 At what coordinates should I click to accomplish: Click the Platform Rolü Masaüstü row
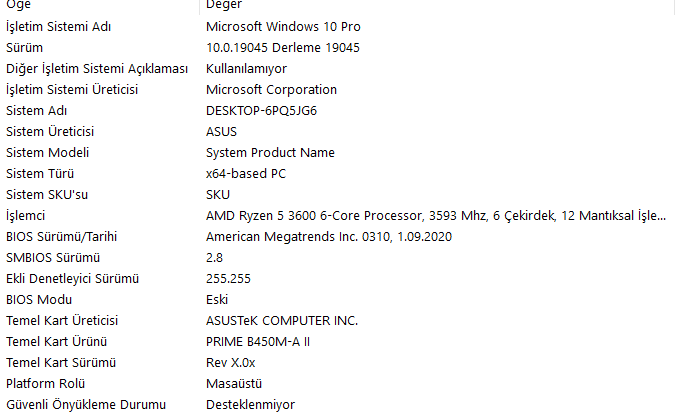[340, 384]
